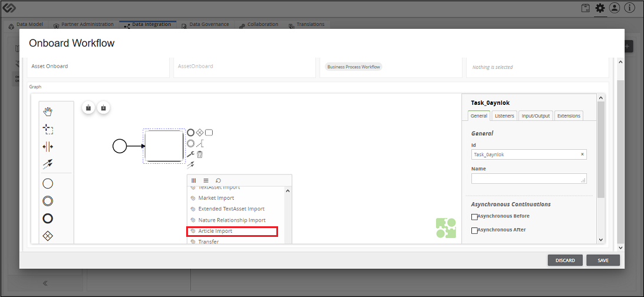Clear the Id field with the x

(582, 154)
